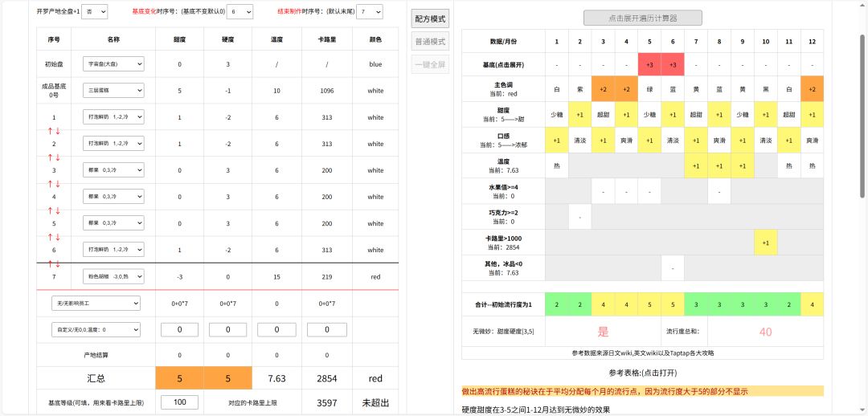Click the down arrow between rows 2 and 3
This screenshot has height=416, width=868.
(x=58, y=157)
